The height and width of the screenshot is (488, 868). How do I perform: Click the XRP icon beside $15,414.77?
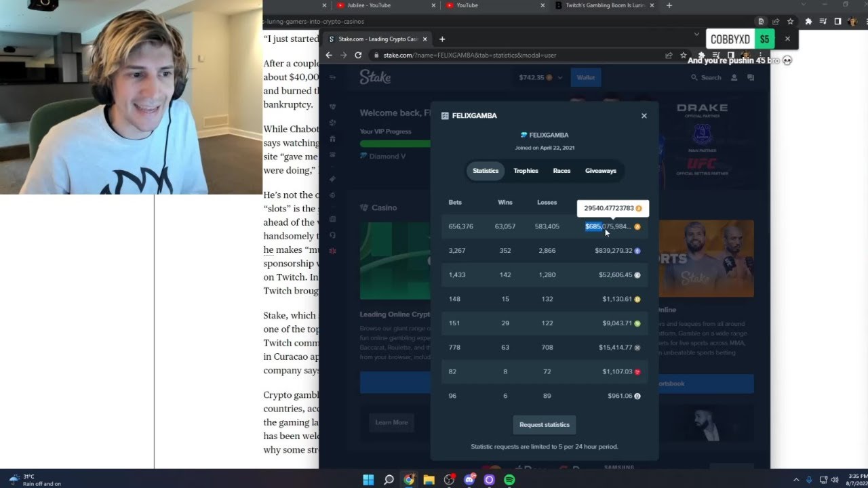[637, 348]
